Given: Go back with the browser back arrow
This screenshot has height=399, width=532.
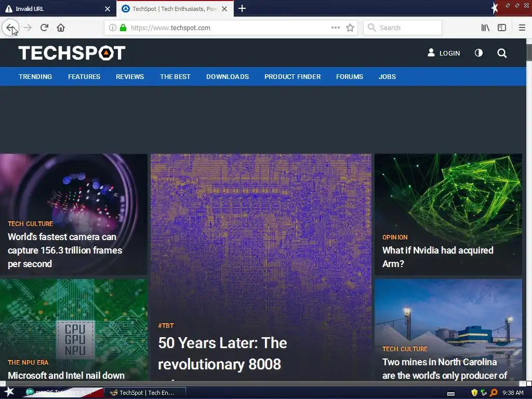Looking at the screenshot, I should point(10,28).
